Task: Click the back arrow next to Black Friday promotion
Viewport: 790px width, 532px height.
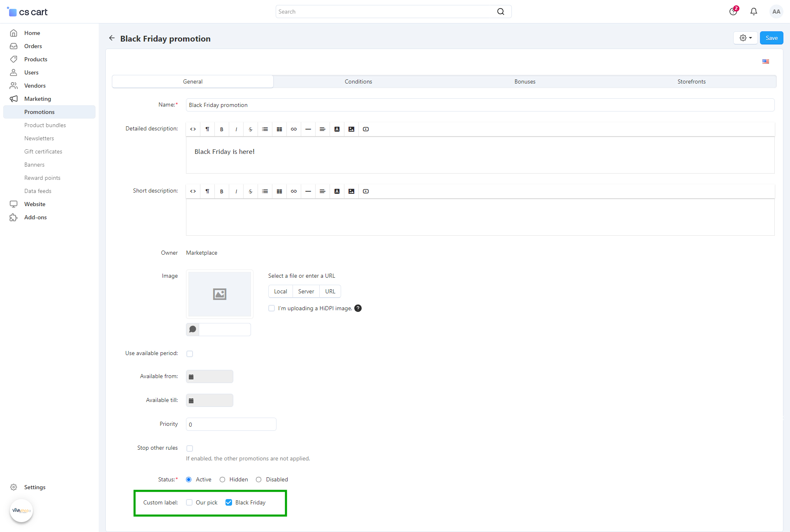Action: point(112,38)
